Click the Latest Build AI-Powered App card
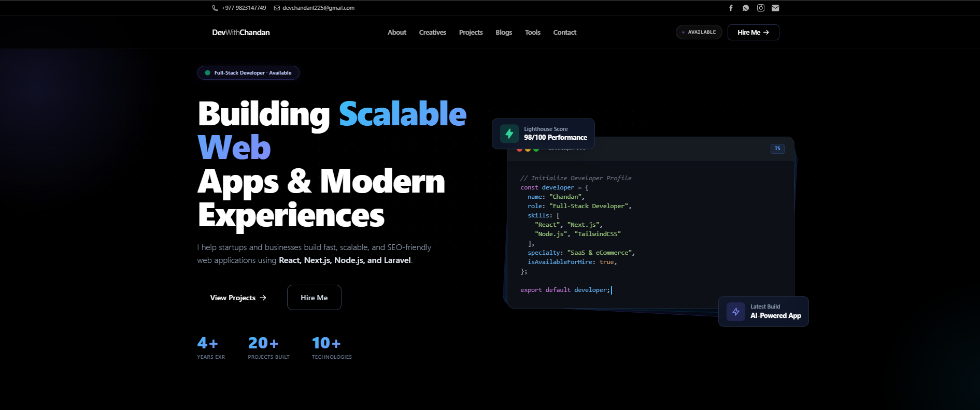The height and width of the screenshot is (410, 980). (x=763, y=312)
